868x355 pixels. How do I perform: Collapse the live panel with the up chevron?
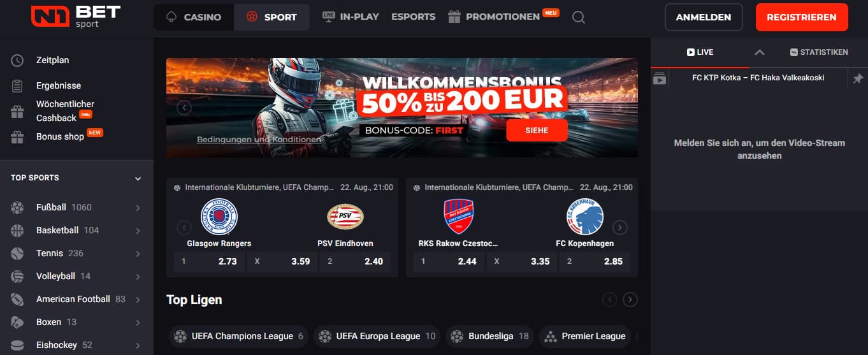(x=759, y=52)
